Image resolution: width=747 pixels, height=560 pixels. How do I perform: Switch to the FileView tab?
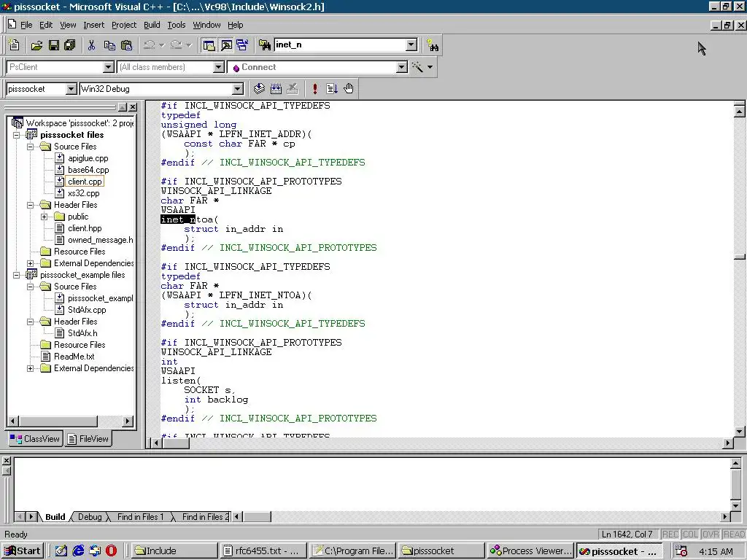[88, 438]
